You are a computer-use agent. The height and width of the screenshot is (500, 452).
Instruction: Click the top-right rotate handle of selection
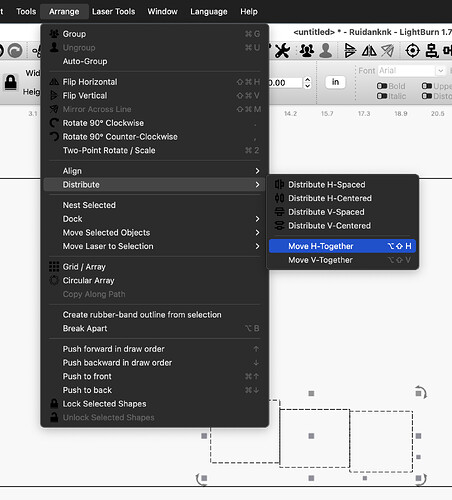pyautogui.click(x=421, y=392)
